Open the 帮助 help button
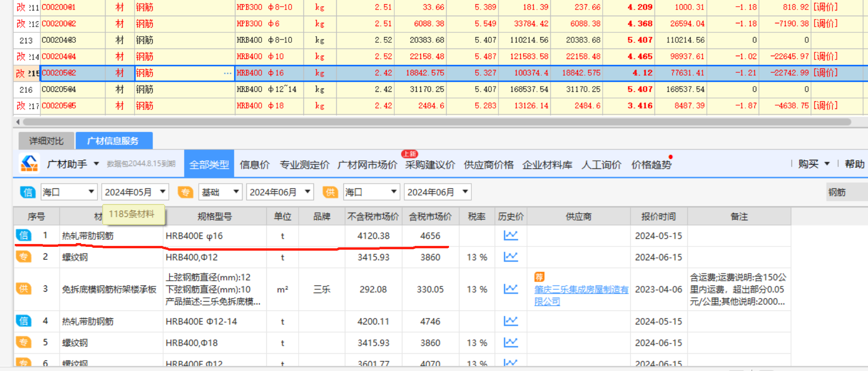 point(854,164)
